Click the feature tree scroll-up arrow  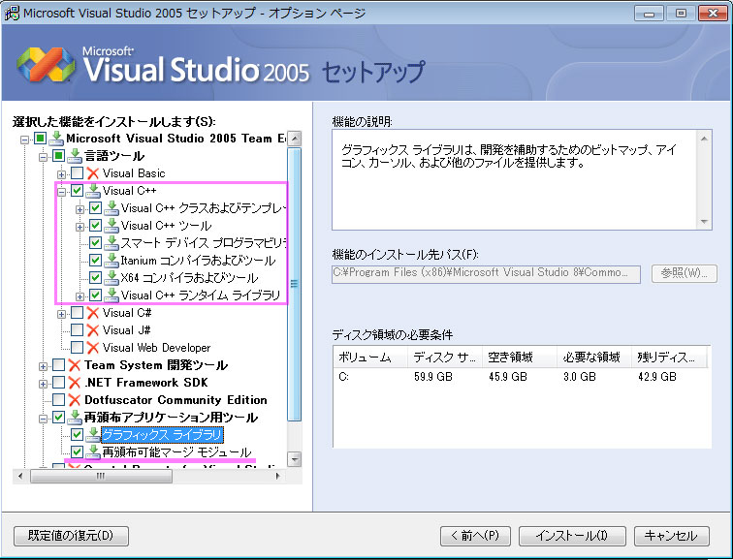[x=295, y=139]
